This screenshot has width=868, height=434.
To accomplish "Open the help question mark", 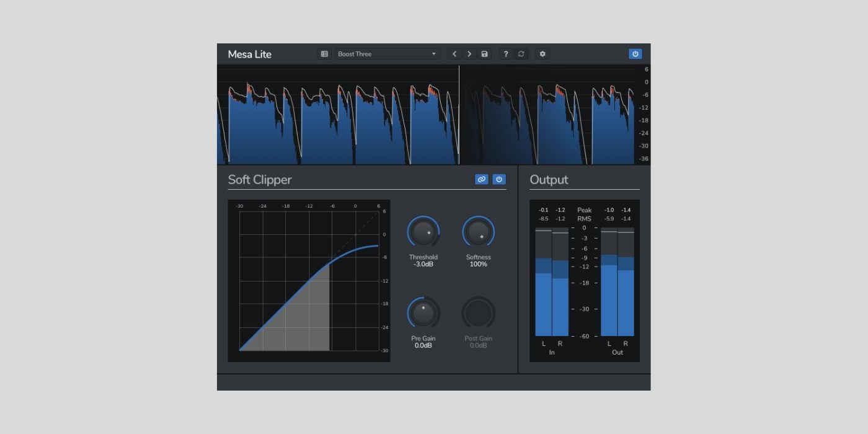I will 506,54.
